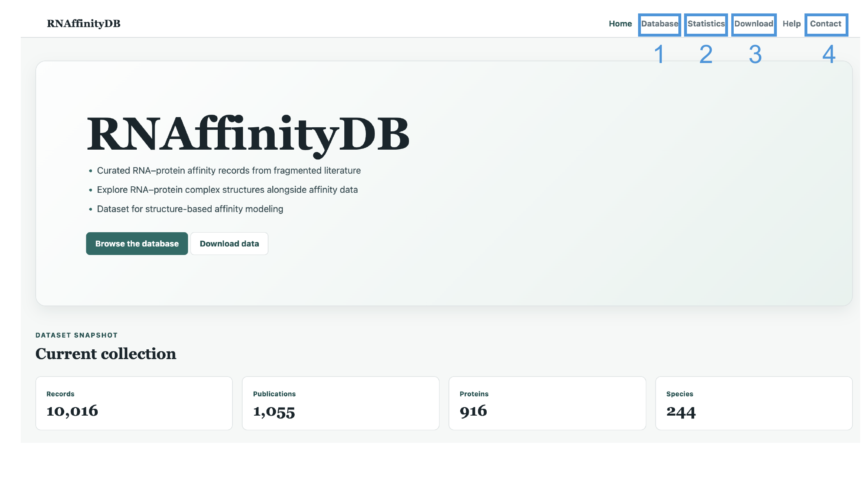The height and width of the screenshot is (488, 868).
Task: Open the Statistics navigation item
Action: (706, 24)
